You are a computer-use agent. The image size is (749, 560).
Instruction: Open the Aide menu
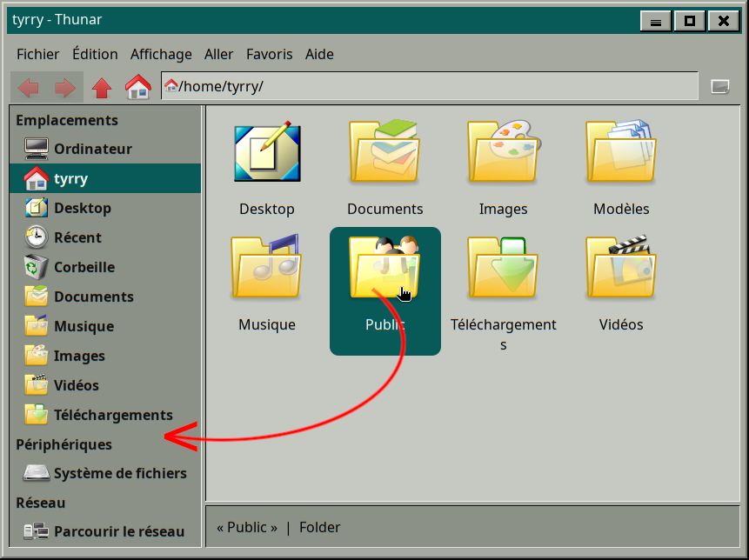click(319, 55)
